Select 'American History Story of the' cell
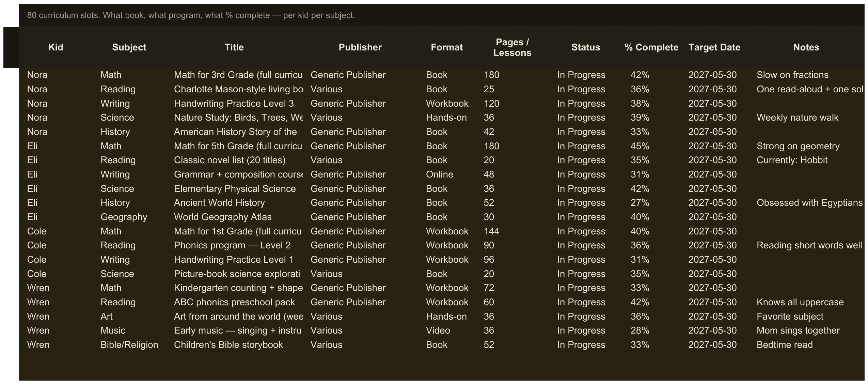The height and width of the screenshot is (384, 868). point(234,132)
